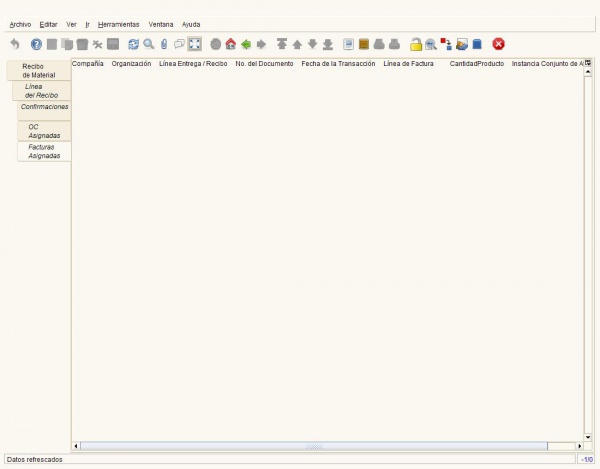Click the Help icon in the toolbar
The image size is (600, 469).
[x=36, y=44]
